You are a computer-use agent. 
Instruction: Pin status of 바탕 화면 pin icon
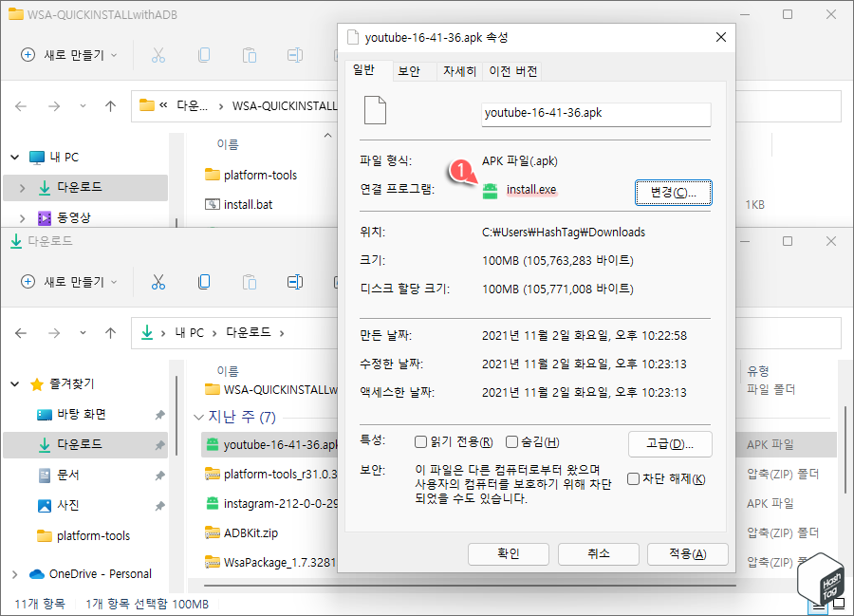(x=159, y=415)
